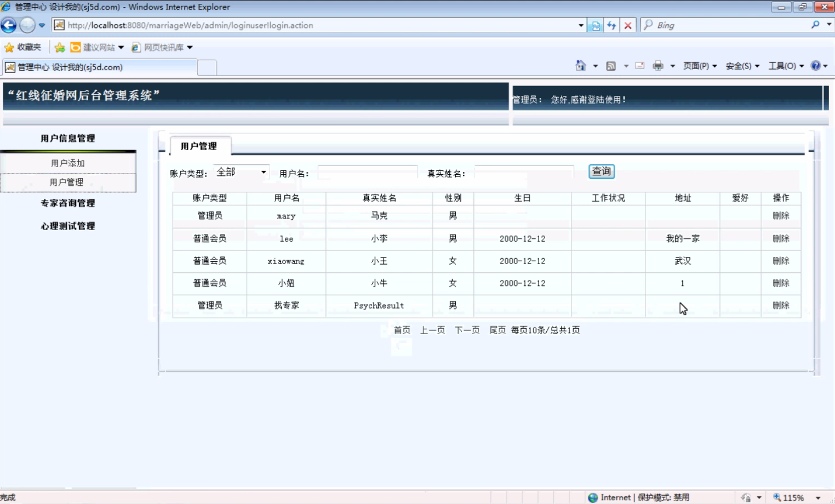Go back with the browser Back arrow
The height and width of the screenshot is (504, 835).
(x=9, y=25)
